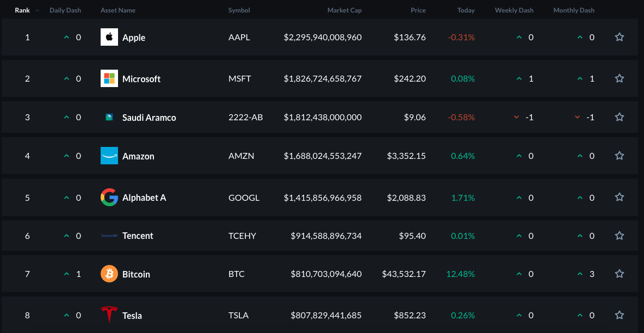The image size is (644, 333).
Task: Click Saudi Aramco's weekly dash down arrow
Action: pos(516,117)
